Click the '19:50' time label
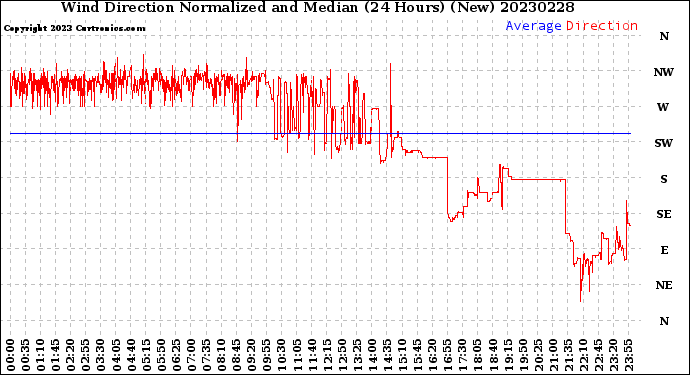The width and height of the screenshot is (690, 375). click(x=523, y=355)
